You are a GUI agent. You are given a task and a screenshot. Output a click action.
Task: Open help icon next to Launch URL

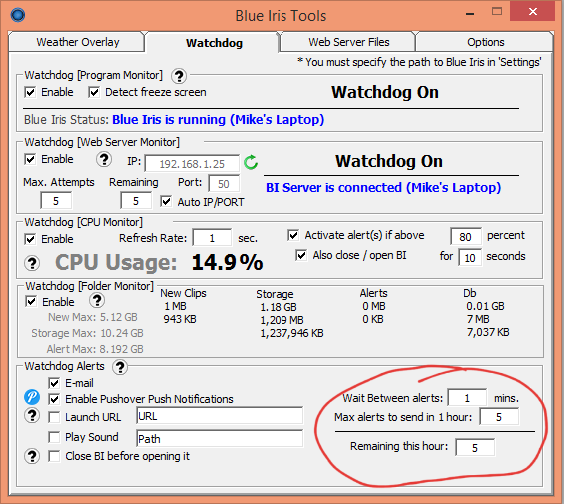pyautogui.click(x=32, y=416)
